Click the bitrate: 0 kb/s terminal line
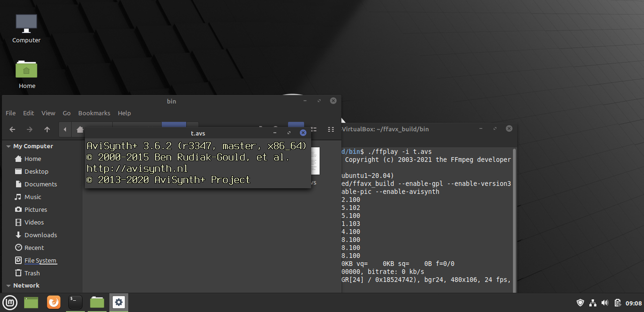The height and width of the screenshot is (312, 644). (x=383, y=272)
